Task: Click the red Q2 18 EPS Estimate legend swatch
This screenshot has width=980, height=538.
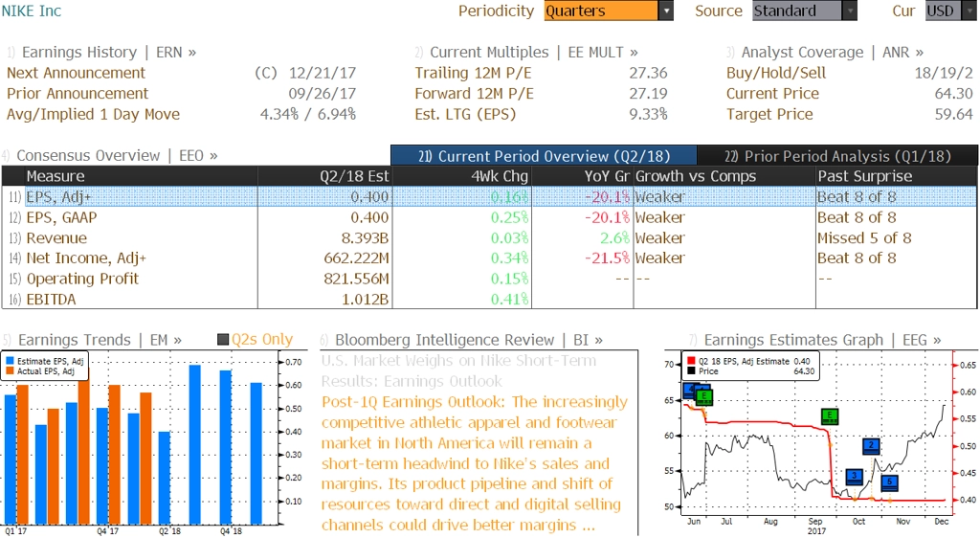Action: click(691, 361)
